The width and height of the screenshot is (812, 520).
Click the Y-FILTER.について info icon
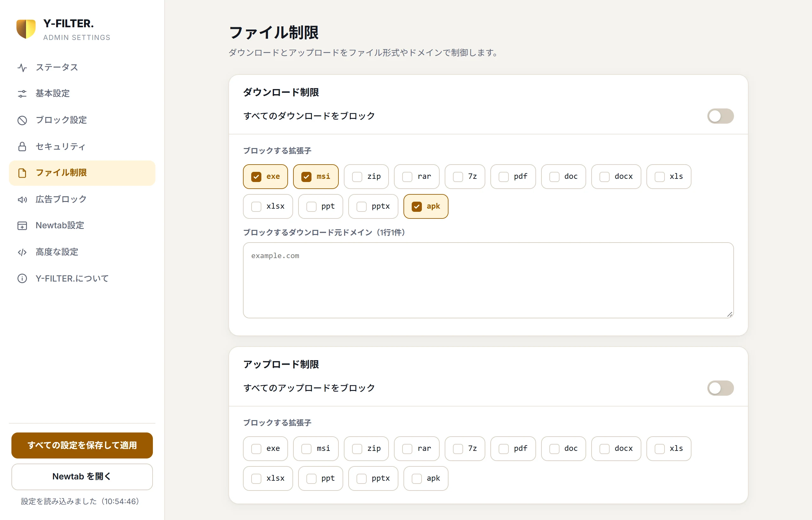[22, 279]
